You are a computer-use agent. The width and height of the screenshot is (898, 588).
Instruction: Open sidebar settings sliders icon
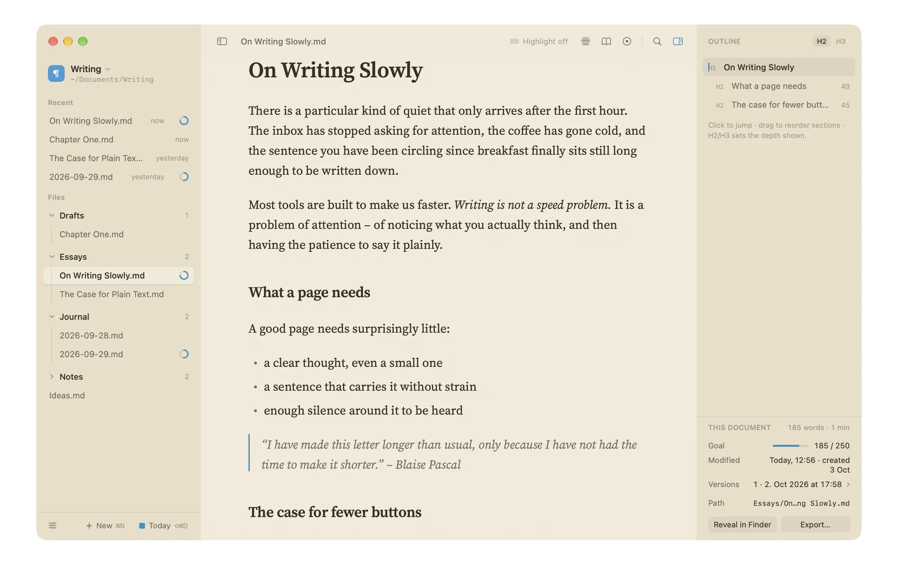tap(52, 526)
